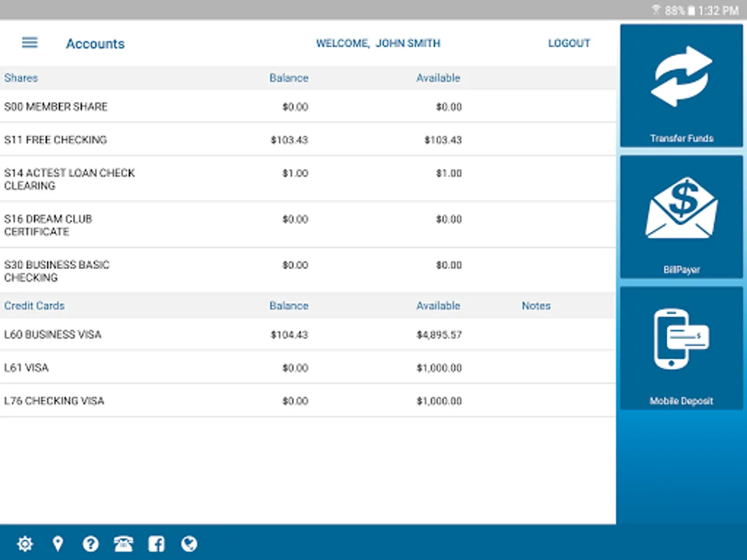Click the Notes column header

coord(536,306)
